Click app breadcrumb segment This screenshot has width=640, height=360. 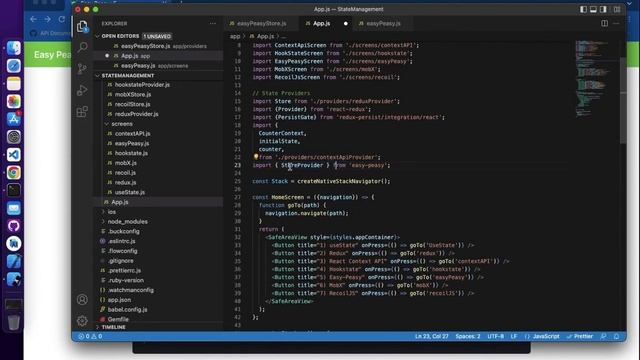tap(235, 36)
